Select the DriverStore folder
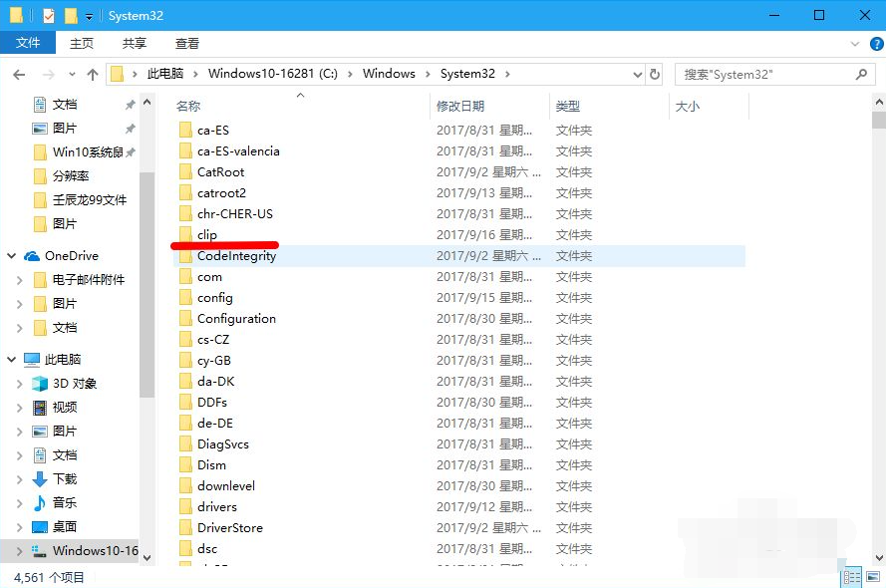 [230, 527]
